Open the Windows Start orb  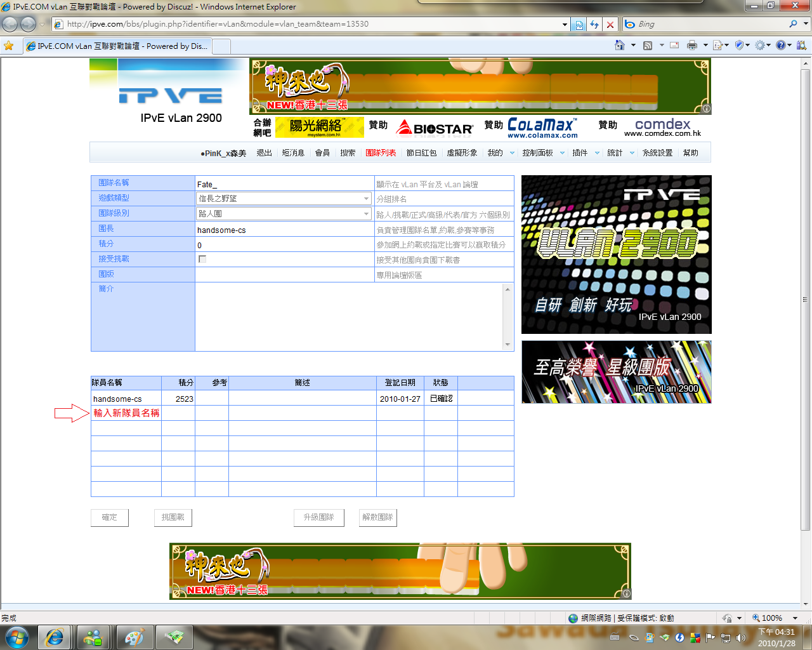17,637
